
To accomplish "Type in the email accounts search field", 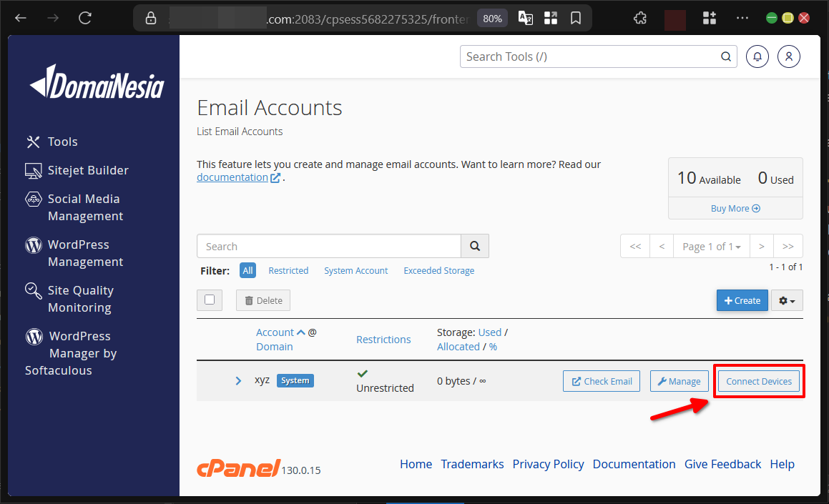I will pos(329,246).
